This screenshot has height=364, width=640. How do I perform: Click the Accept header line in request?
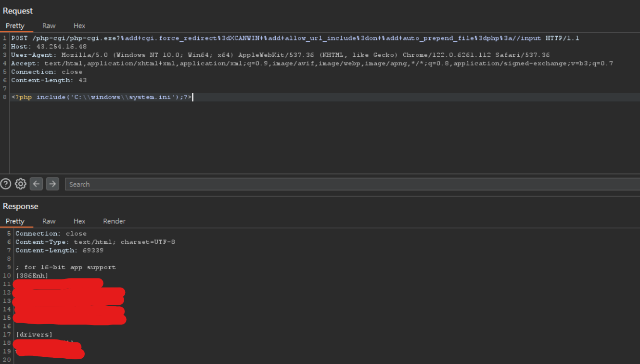pos(312,63)
